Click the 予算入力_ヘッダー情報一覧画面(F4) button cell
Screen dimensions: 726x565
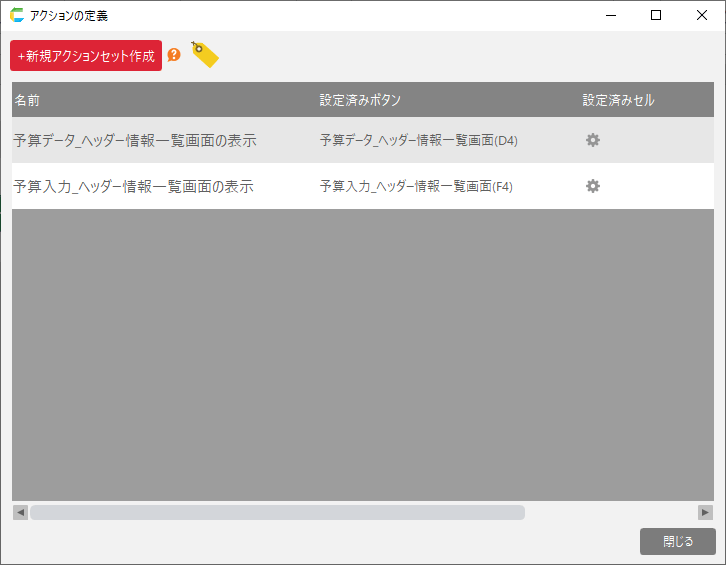coord(416,187)
